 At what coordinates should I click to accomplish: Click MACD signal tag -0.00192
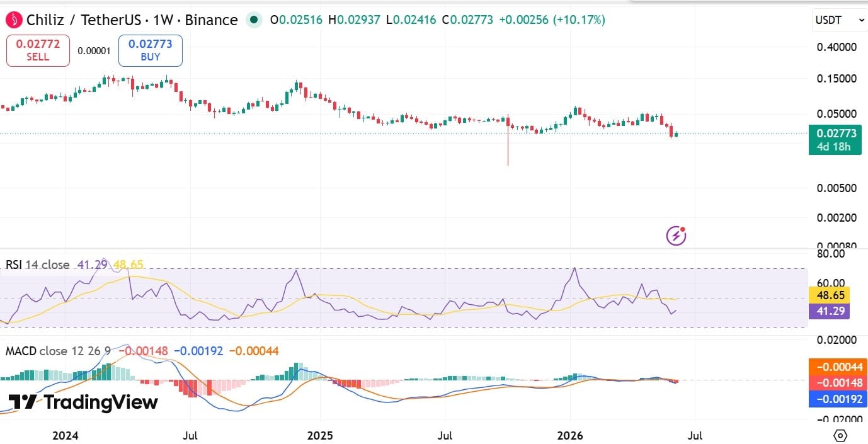837,399
